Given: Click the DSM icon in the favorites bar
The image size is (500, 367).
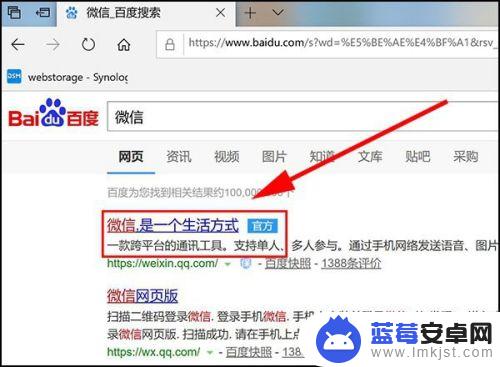Looking at the screenshot, I should coord(14,76).
